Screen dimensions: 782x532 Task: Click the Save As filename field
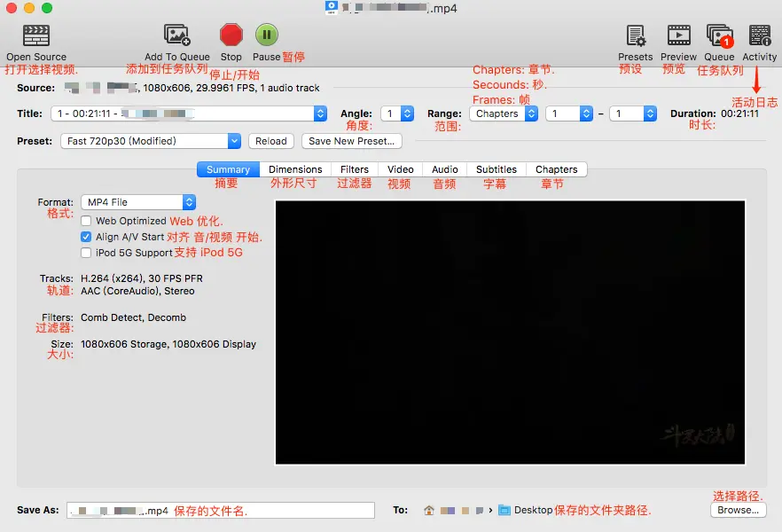click(221, 510)
